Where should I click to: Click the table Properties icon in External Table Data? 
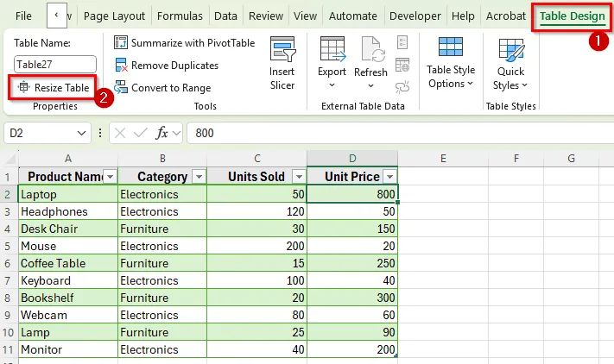coord(402,42)
